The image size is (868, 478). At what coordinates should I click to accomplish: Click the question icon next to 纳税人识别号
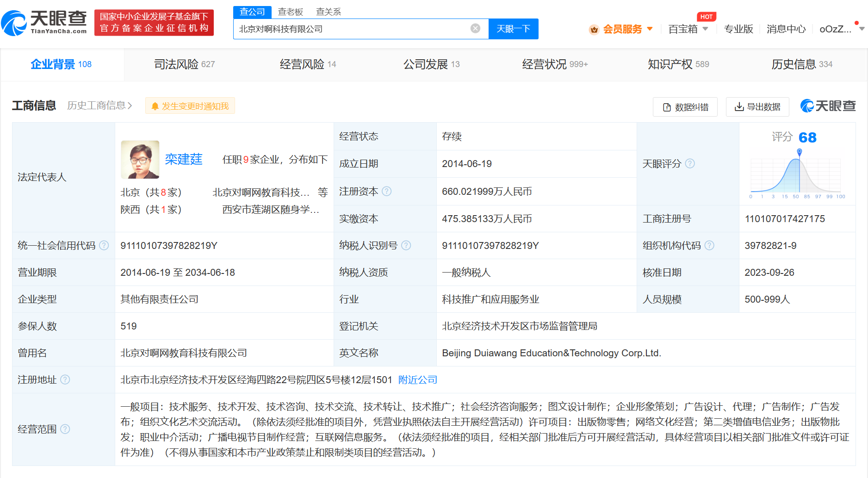click(406, 245)
